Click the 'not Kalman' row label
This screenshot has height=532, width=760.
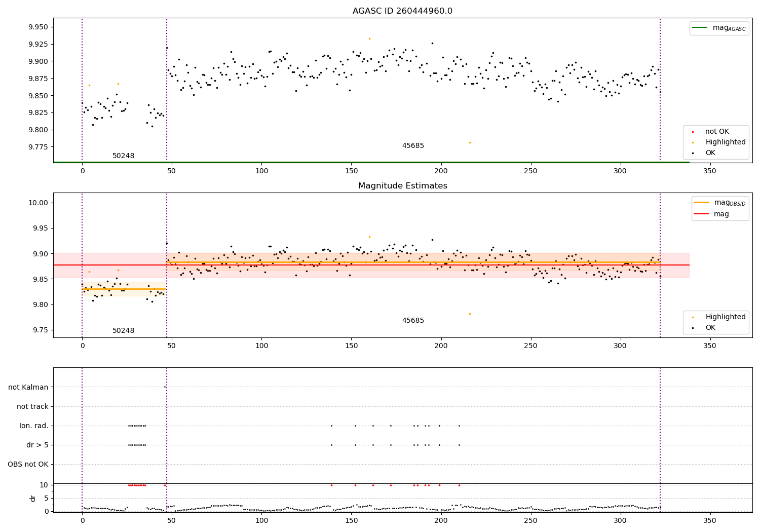click(28, 388)
